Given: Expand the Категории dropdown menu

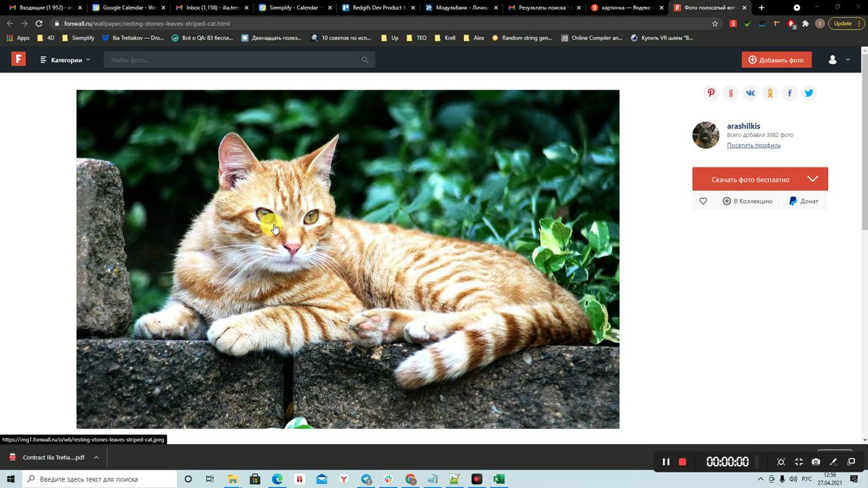Looking at the screenshot, I should tap(65, 60).
